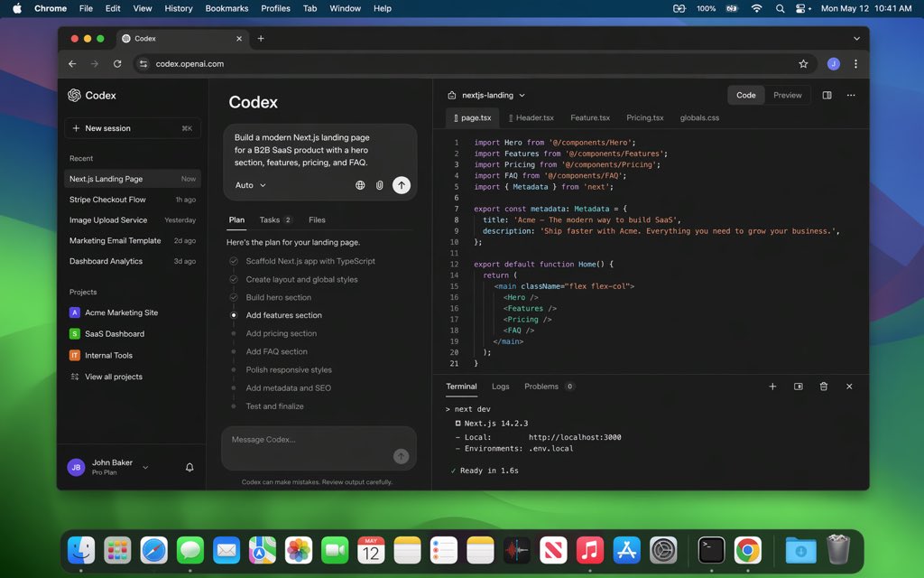Screen dimensions: 924x578
Task: Expand Chrome tab search chevron
Action: click(x=856, y=38)
